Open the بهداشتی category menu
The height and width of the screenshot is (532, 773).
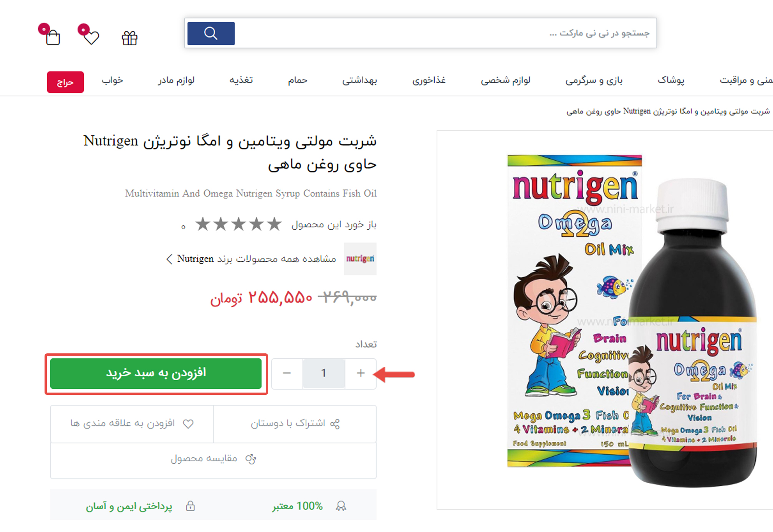360,80
